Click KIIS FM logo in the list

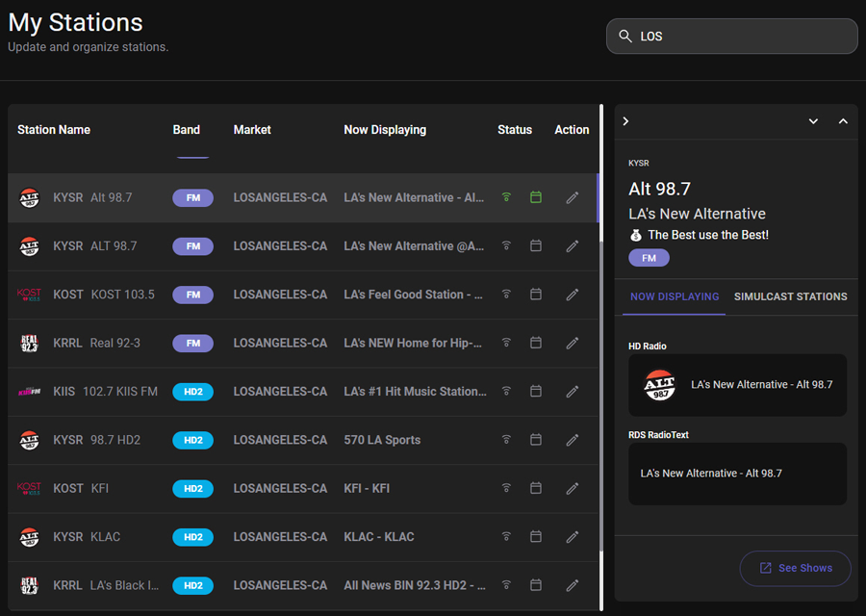point(29,392)
